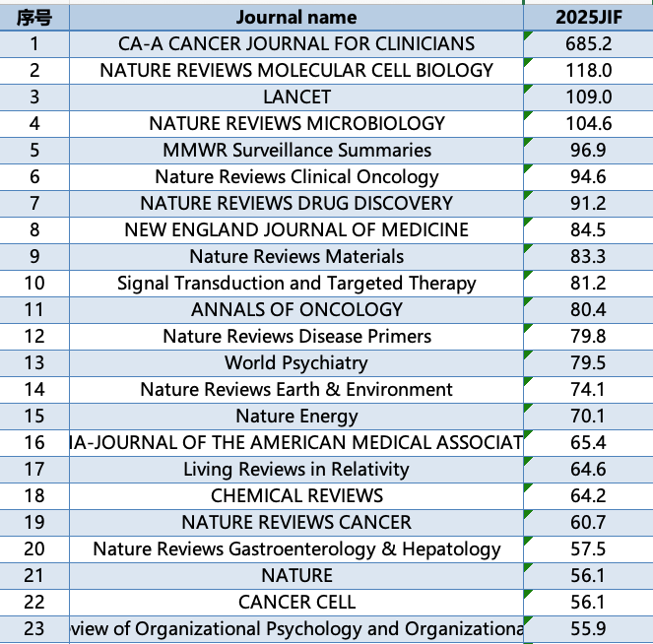Click the JIF value 64.6
Viewport: 653px width, 644px height.
pyautogui.click(x=588, y=469)
